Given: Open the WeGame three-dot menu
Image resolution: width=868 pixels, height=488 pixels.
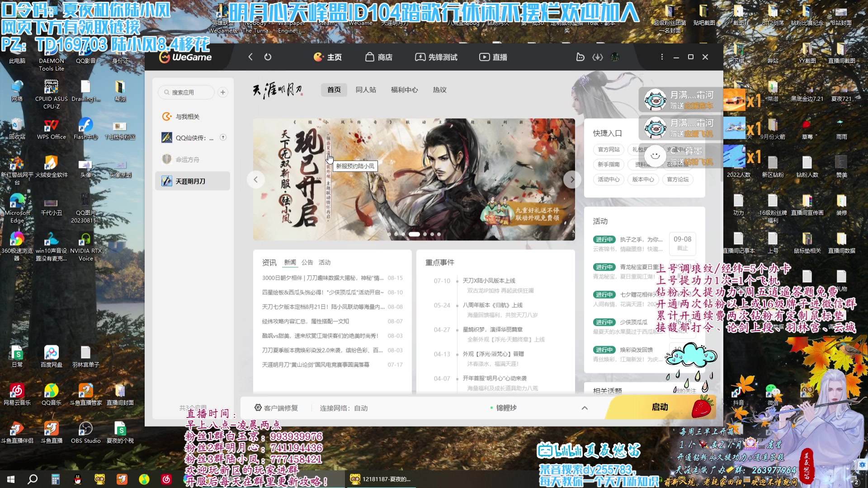Looking at the screenshot, I should [x=662, y=57].
